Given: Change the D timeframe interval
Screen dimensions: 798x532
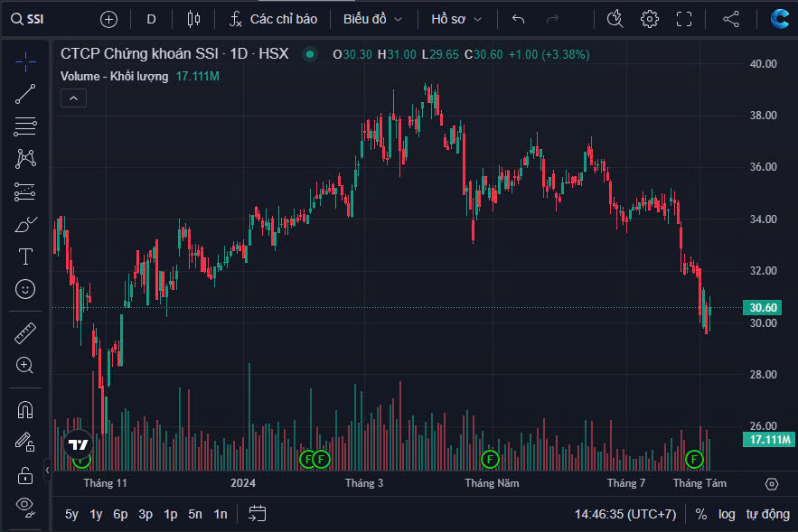Looking at the screenshot, I should tap(151, 19).
